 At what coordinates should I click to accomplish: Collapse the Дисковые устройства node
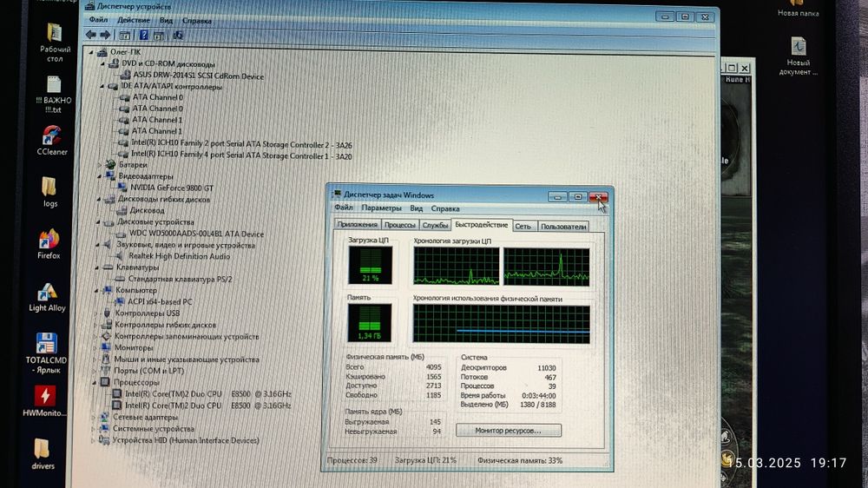(x=99, y=221)
